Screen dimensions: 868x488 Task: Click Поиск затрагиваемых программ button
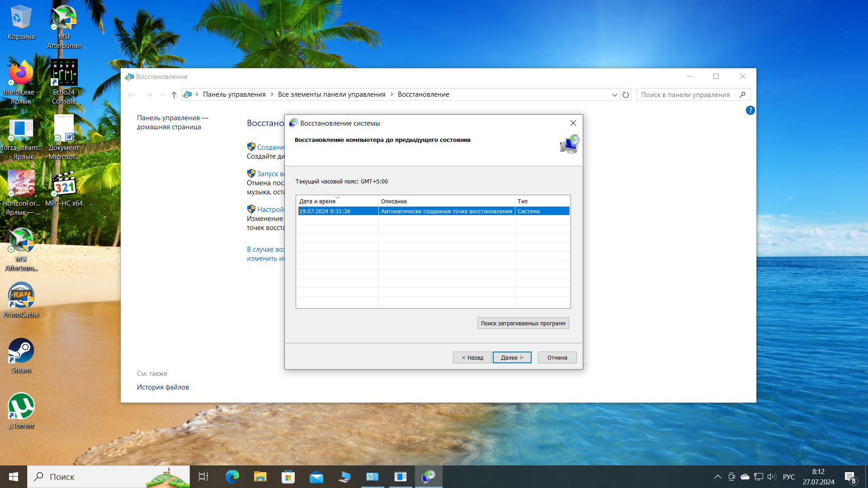[x=523, y=323]
